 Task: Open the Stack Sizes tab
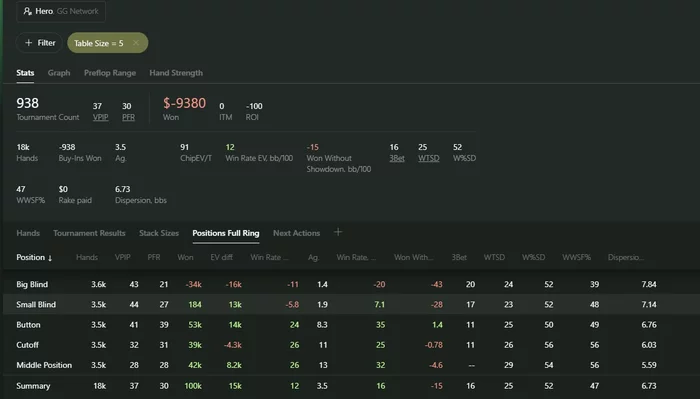(159, 233)
